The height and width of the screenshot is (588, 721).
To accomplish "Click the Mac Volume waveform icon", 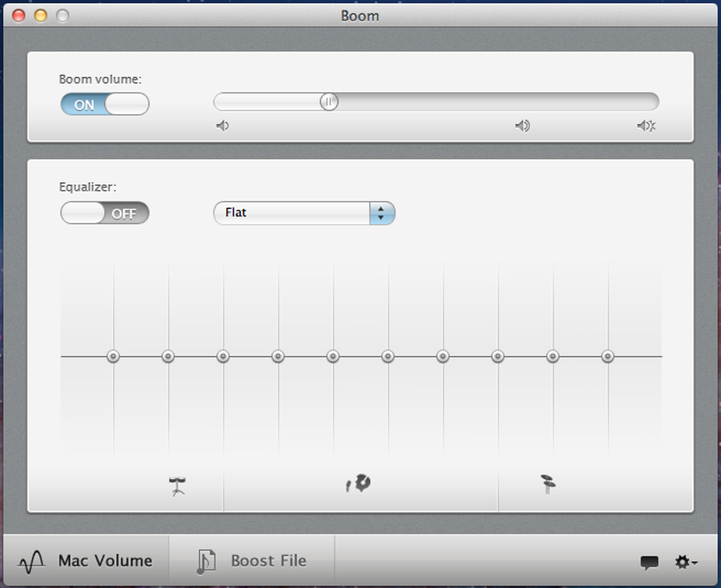I will pyautogui.click(x=32, y=561).
